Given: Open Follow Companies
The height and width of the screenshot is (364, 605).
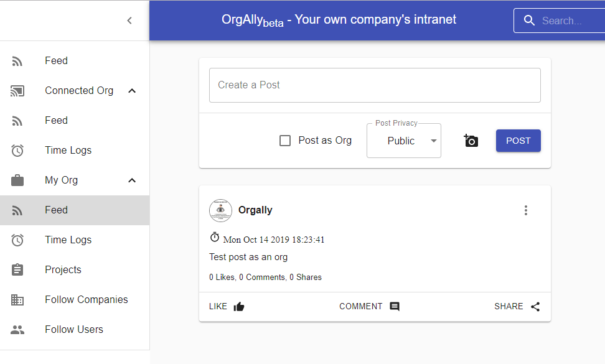Looking at the screenshot, I should [x=75, y=300].
